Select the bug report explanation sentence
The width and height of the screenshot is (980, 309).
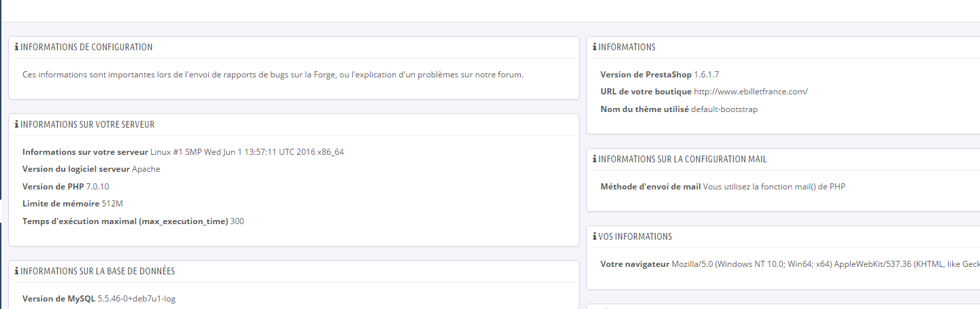[x=273, y=75]
